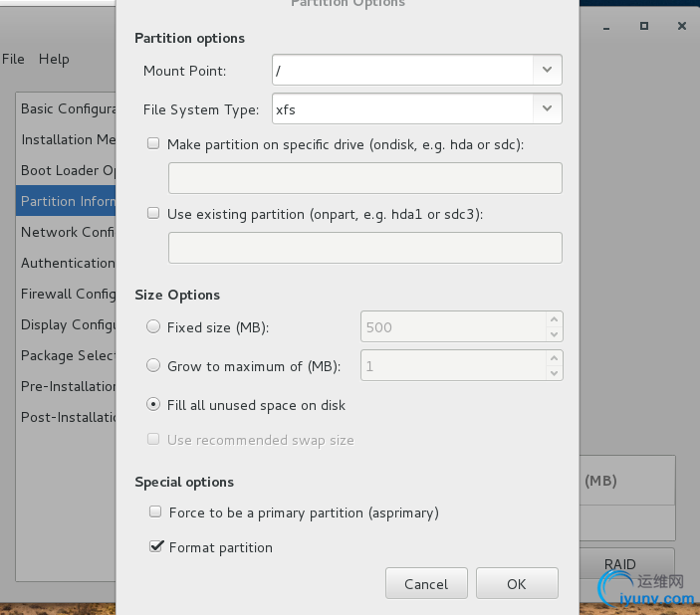Open the File menu

pyautogui.click(x=13, y=59)
